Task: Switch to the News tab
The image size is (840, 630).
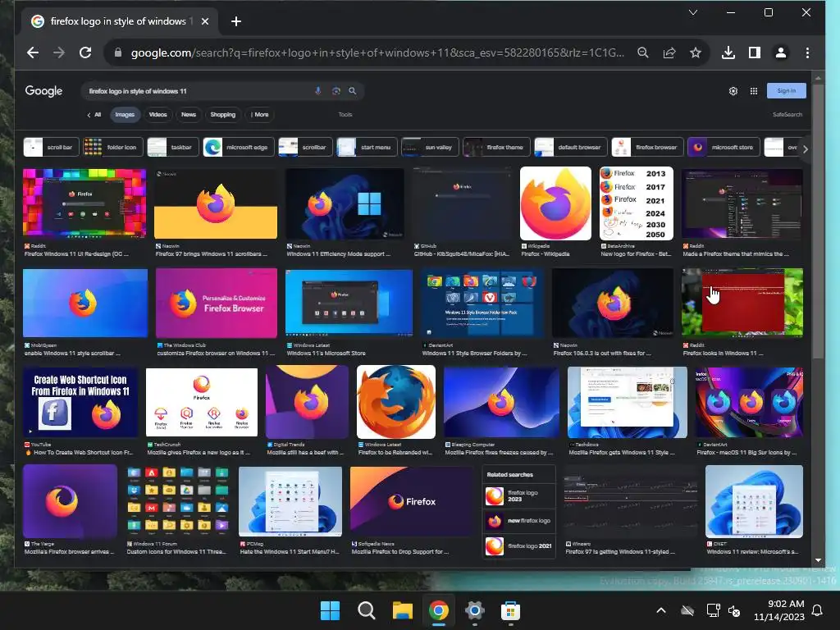Action: point(189,115)
